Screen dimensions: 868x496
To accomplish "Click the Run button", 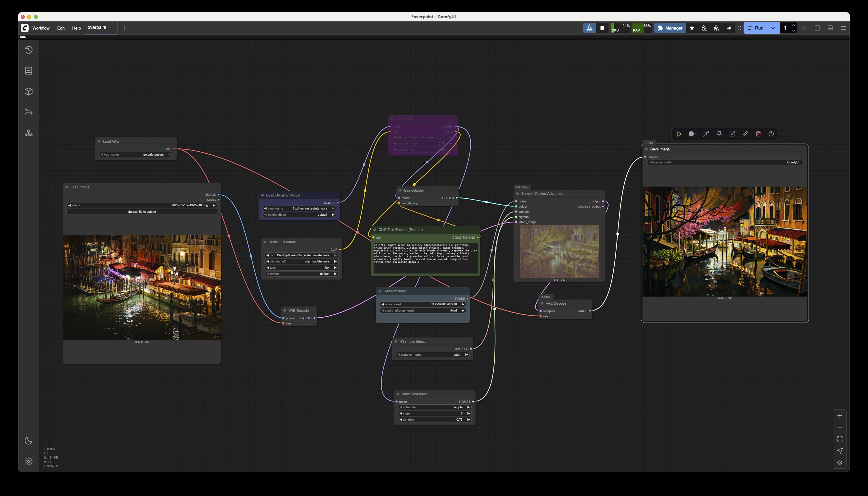I will (x=756, y=28).
